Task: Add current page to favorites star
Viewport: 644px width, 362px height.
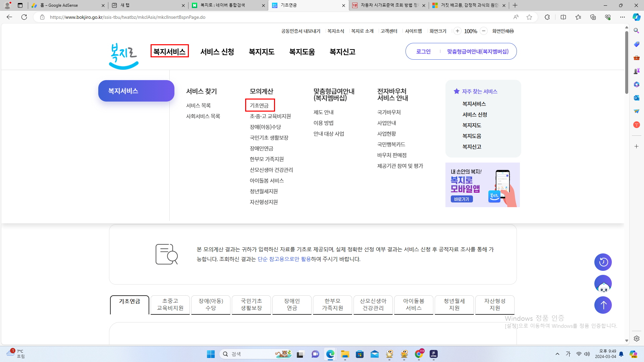Action: point(529,17)
